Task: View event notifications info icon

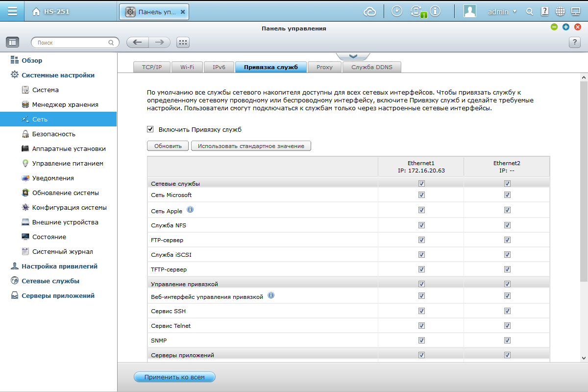Action: (435, 11)
